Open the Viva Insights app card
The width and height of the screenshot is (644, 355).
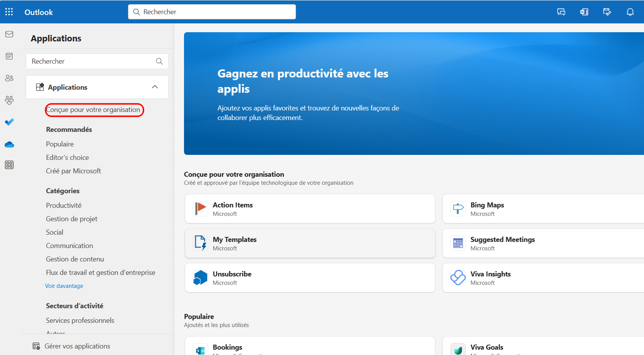click(543, 278)
